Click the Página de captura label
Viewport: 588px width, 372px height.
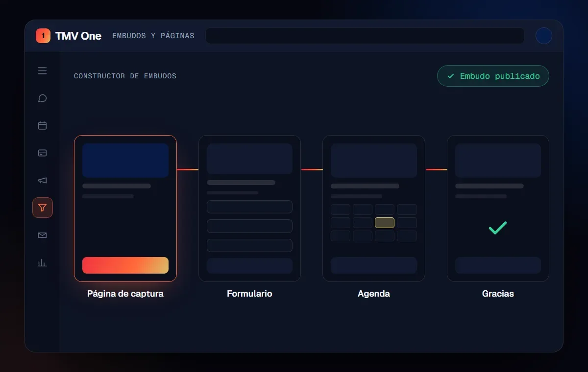tap(125, 294)
